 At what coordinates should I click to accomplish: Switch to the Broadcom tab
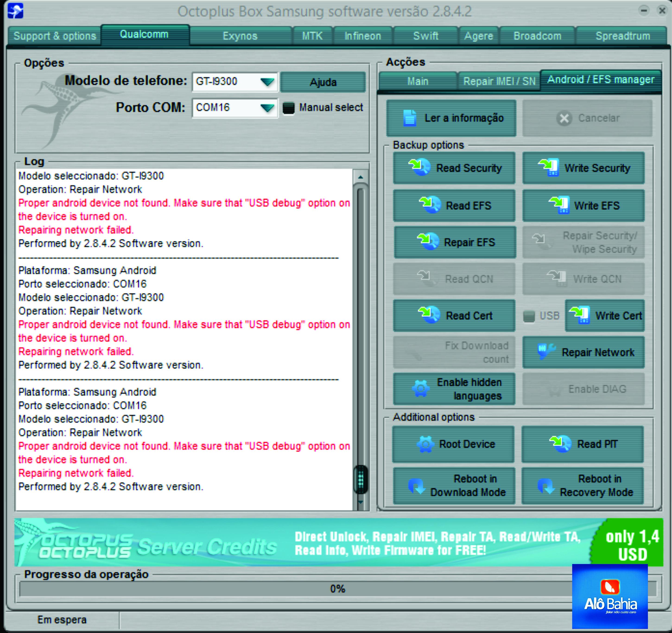click(537, 36)
